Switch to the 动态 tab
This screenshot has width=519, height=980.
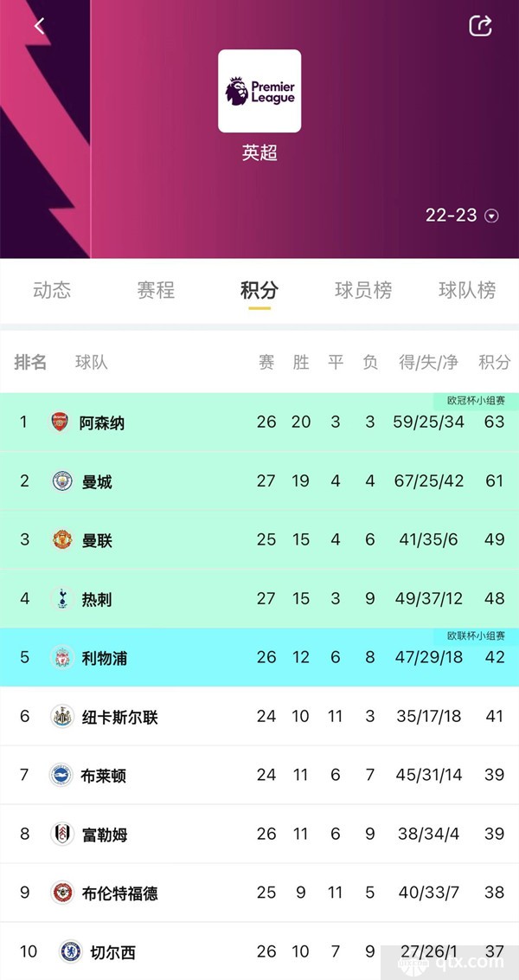pyautogui.click(x=52, y=290)
